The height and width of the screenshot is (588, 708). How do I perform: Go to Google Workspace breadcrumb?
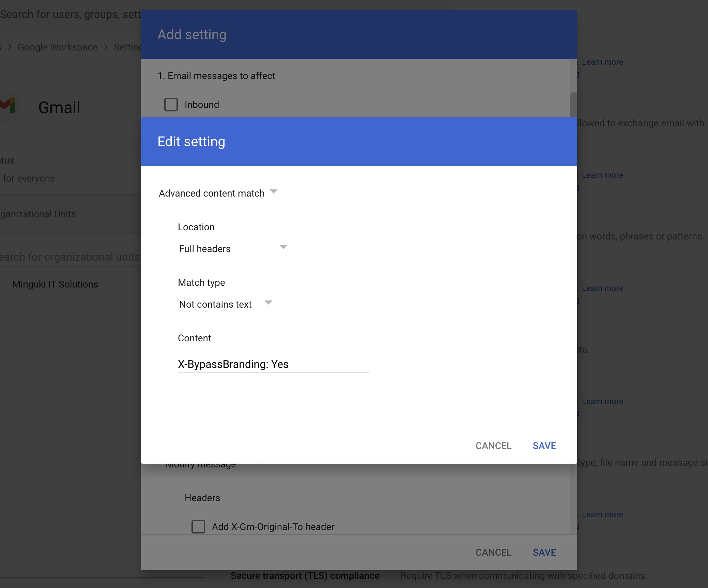pyautogui.click(x=58, y=47)
